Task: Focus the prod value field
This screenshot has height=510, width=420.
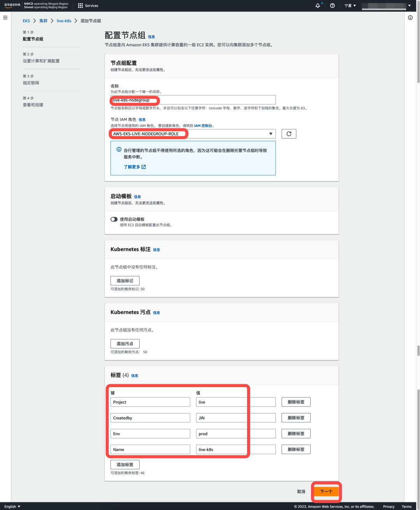Action: pyautogui.click(x=236, y=433)
